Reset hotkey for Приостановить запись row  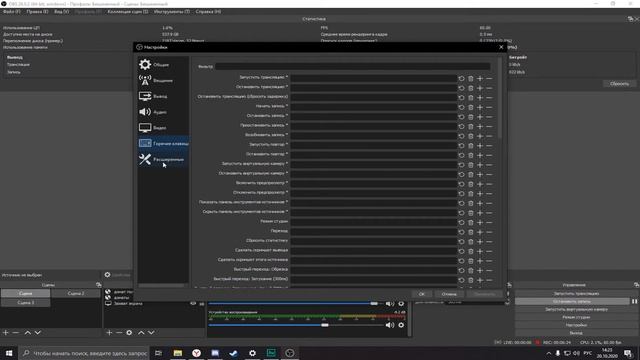click(461, 126)
